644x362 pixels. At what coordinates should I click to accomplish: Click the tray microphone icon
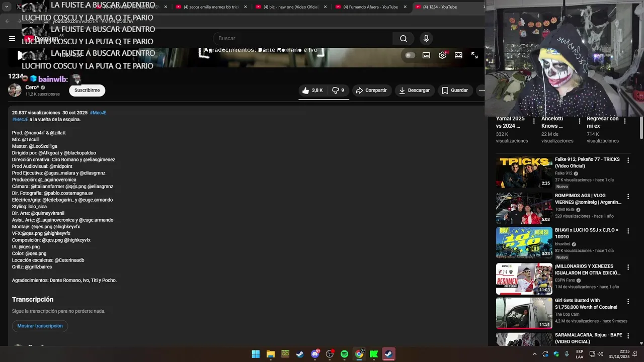click(x=567, y=354)
